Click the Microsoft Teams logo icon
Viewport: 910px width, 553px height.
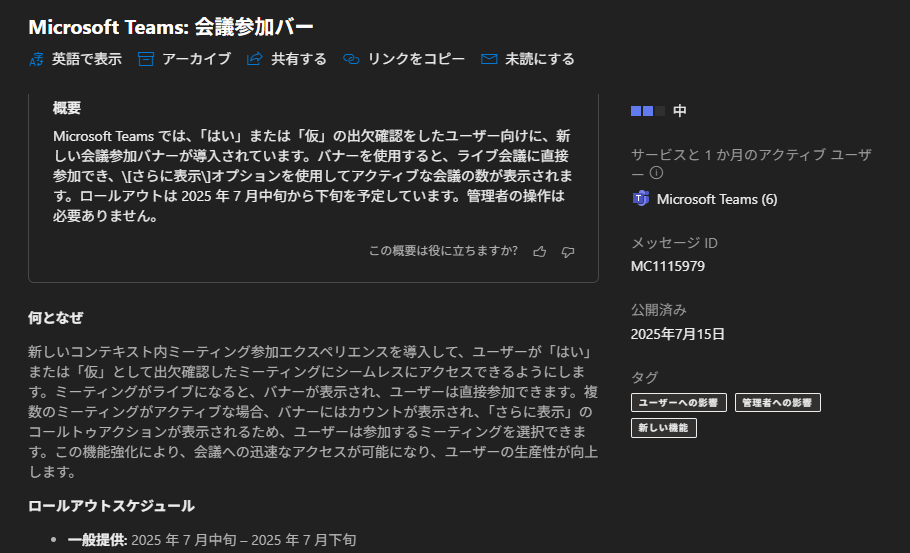[x=641, y=199]
